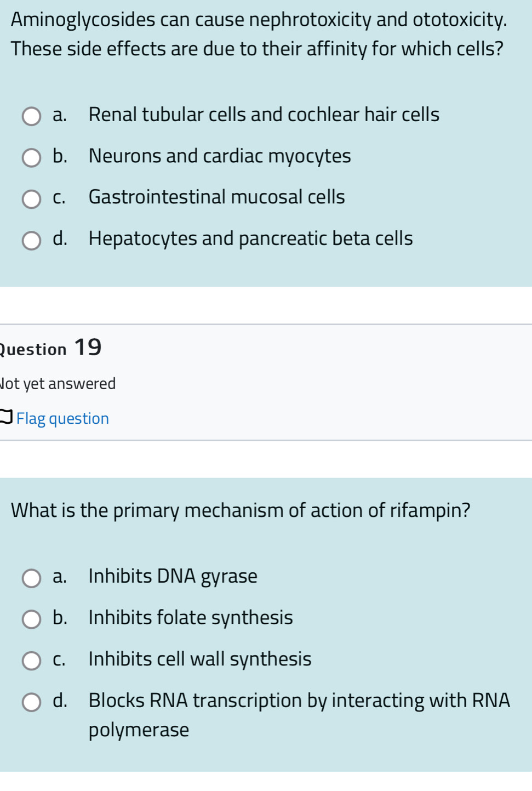
Task: Click the answer text 'Inhibits DNA gyrase'
Action: (173, 576)
